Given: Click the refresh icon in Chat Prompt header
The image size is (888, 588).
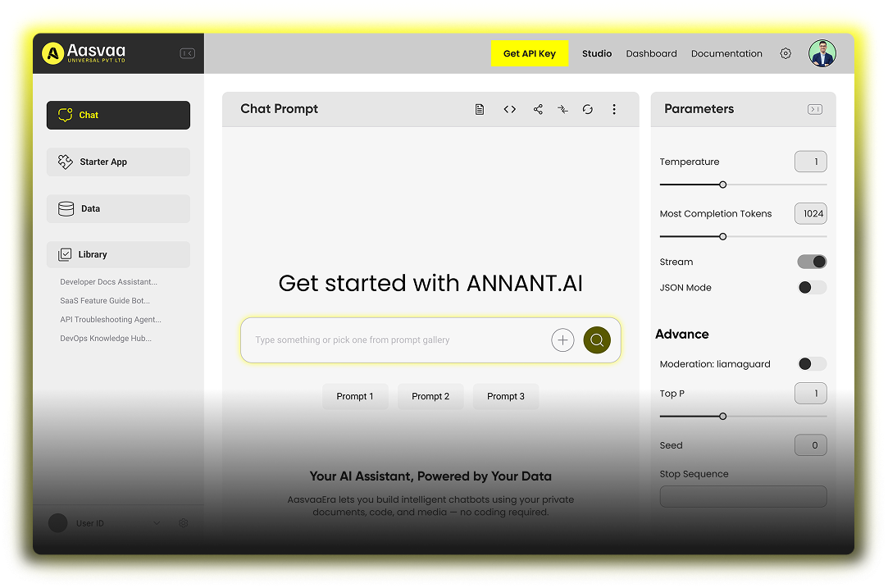Looking at the screenshot, I should [x=588, y=109].
